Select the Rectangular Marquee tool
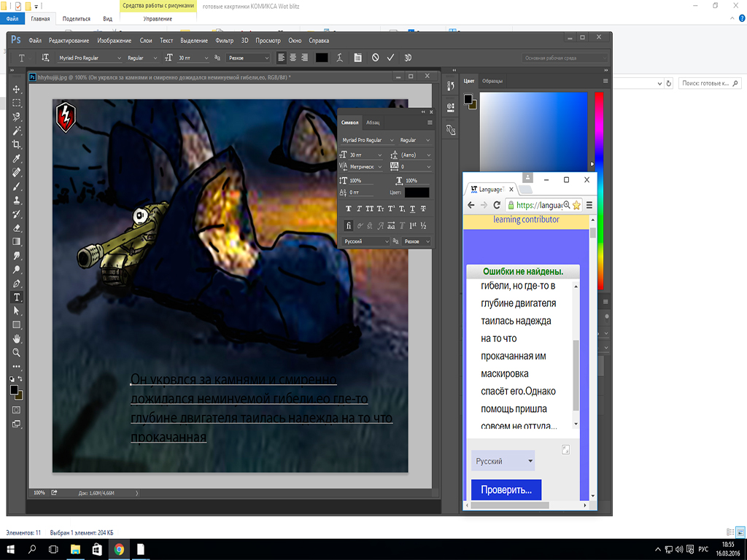747x560 pixels. [x=16, y=104]
